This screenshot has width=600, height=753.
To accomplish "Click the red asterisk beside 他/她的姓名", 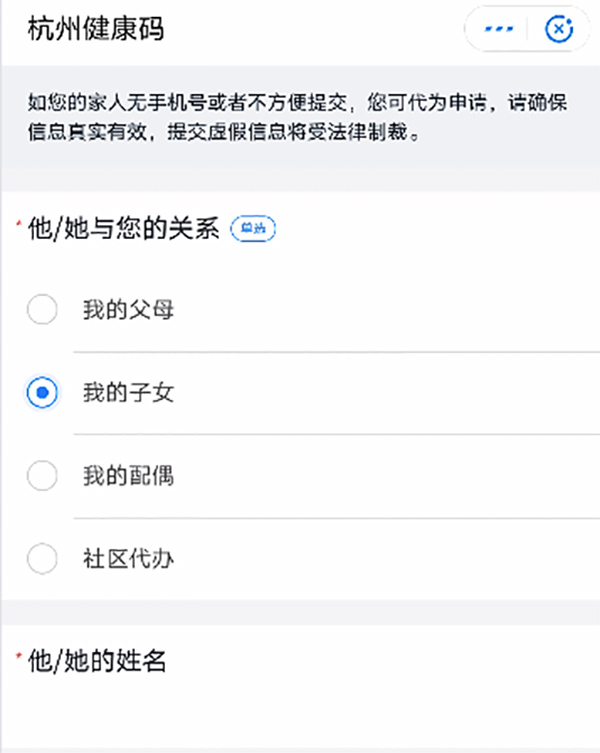I will coord(19,656).
